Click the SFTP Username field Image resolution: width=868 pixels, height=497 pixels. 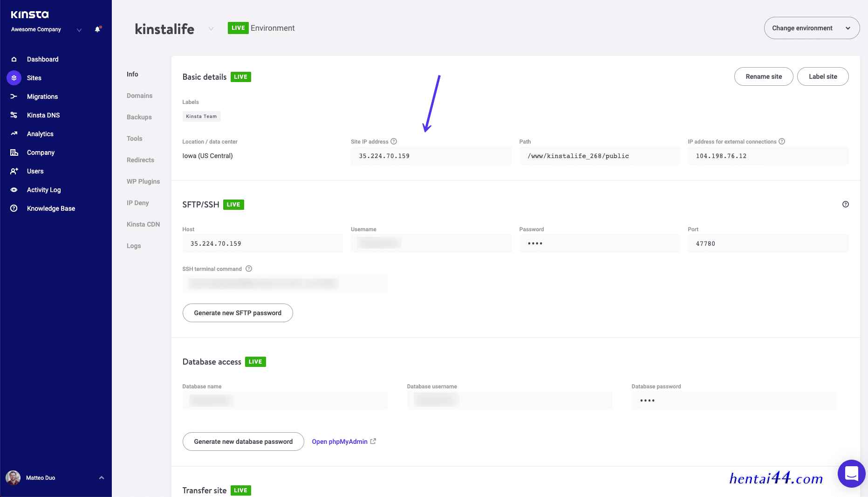431,243
